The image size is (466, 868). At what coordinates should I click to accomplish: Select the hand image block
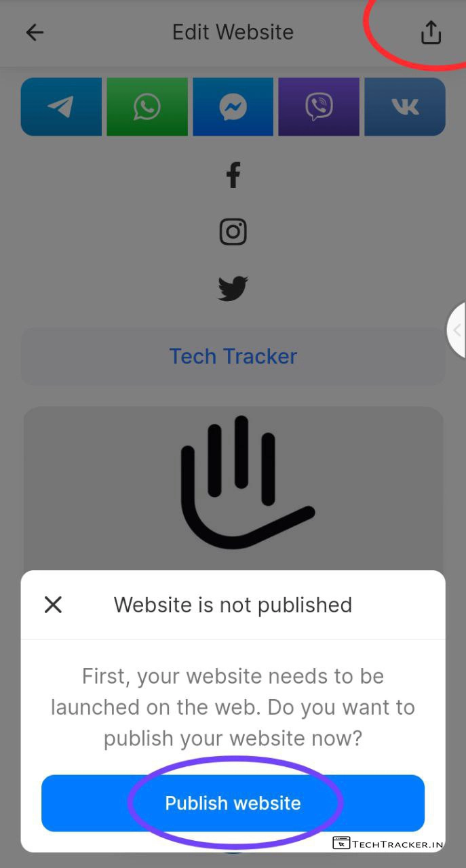233,488
